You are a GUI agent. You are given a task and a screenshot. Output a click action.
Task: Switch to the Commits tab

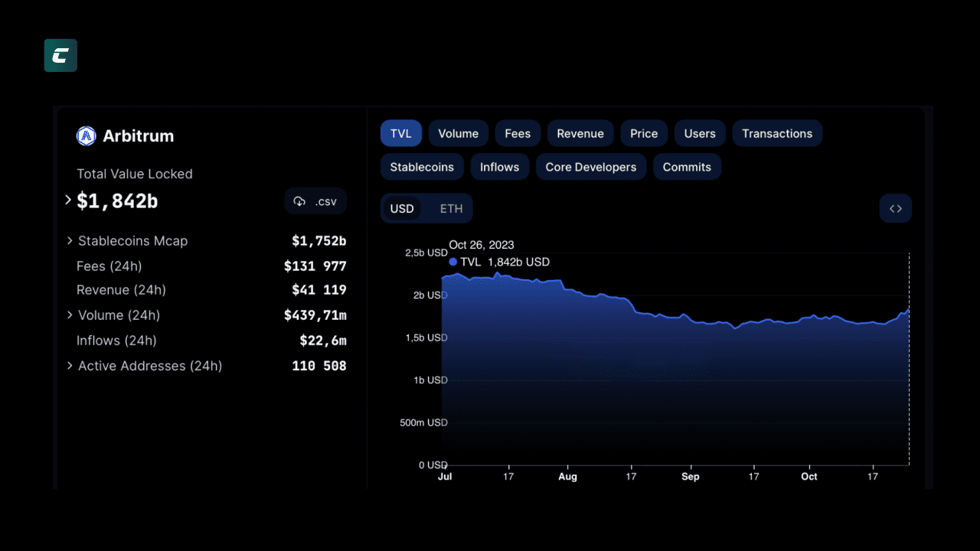(687, 167)
